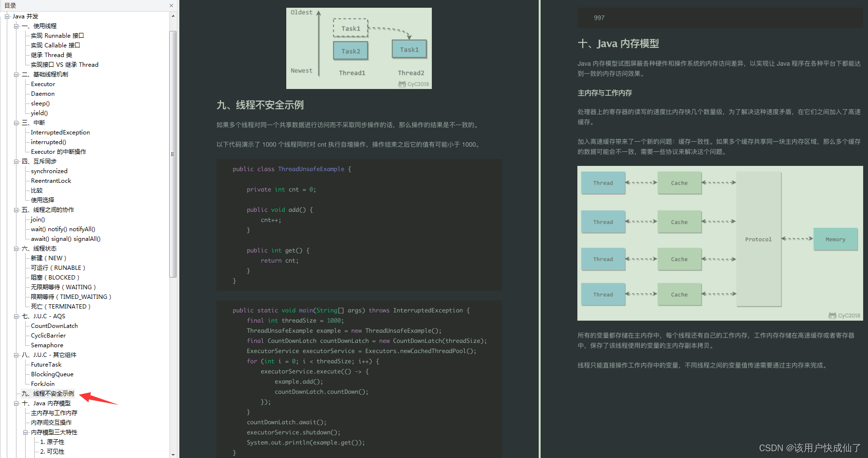Open the "BlockingQueue" bookmark

click(52, 374)
